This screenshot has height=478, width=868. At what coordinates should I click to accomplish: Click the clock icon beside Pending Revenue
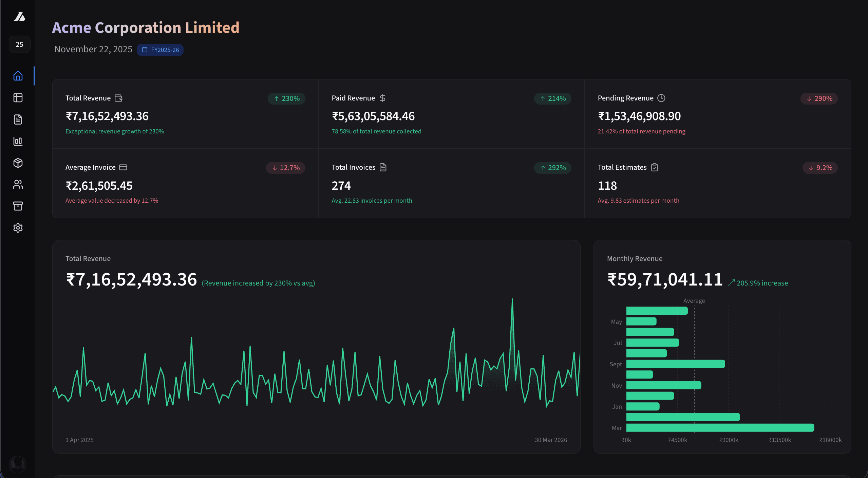click(x=661, y=98)
